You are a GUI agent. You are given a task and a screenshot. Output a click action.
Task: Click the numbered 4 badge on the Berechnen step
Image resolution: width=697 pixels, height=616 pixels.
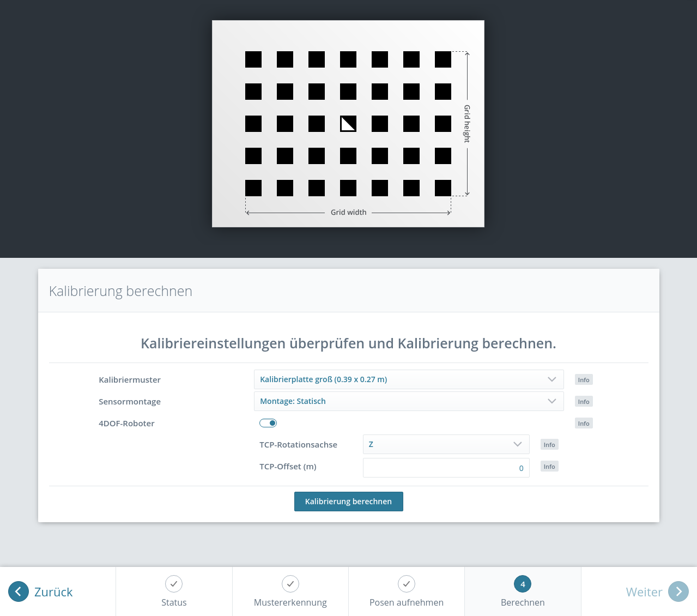click(522, 584)
